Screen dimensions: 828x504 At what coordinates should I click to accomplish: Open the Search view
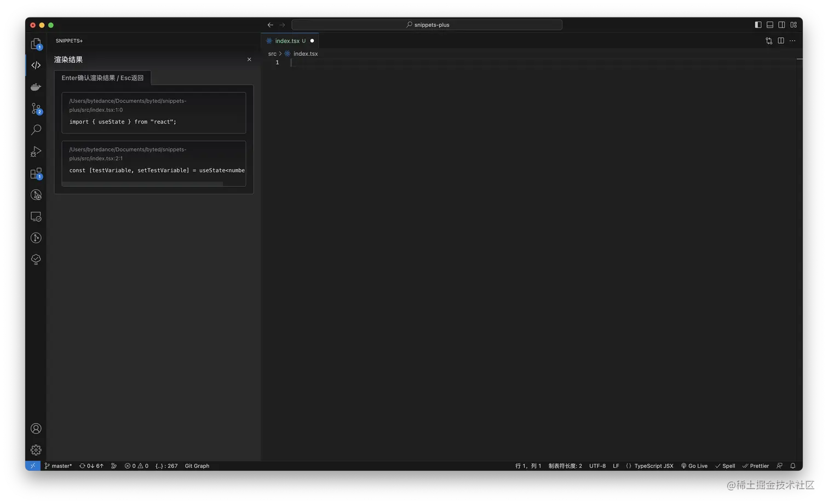pos(36,130)
